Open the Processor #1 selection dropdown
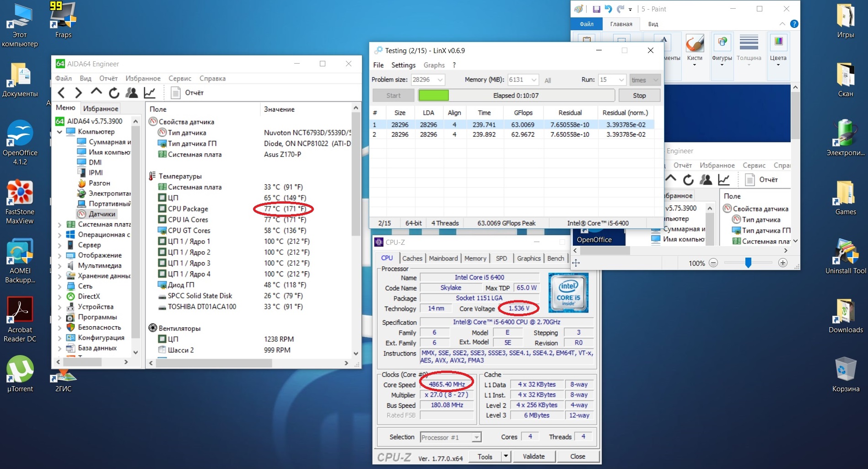The image size is (868, 469). point(476,437)
